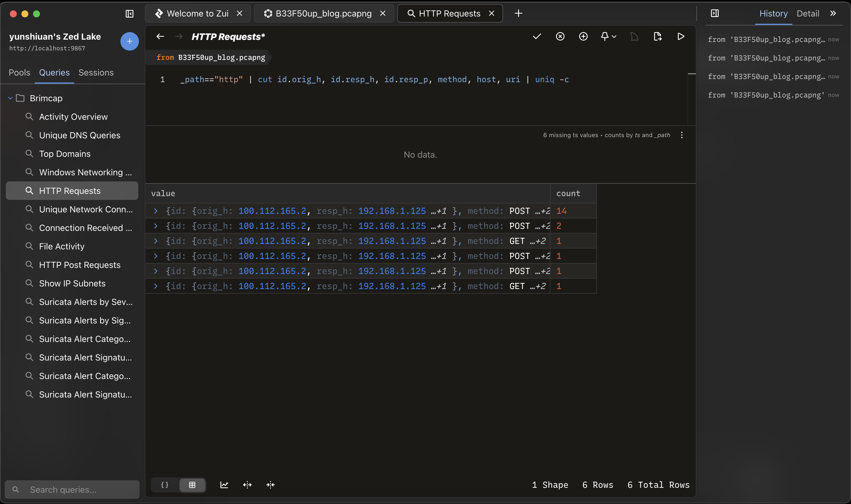
Task: Click the circled X discard icon
Action: click(x=560, y=36)
